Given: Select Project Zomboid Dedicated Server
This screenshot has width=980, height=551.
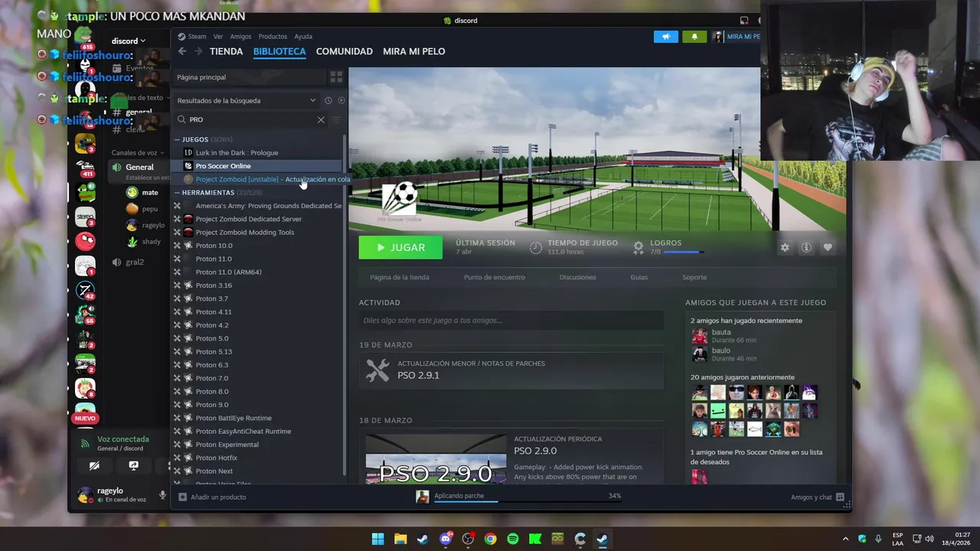Looking at the screenshot, I should pos(248,219).
